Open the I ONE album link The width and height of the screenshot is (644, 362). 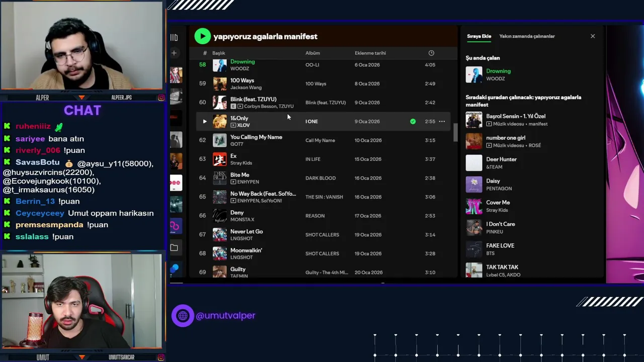click(311, 122)
